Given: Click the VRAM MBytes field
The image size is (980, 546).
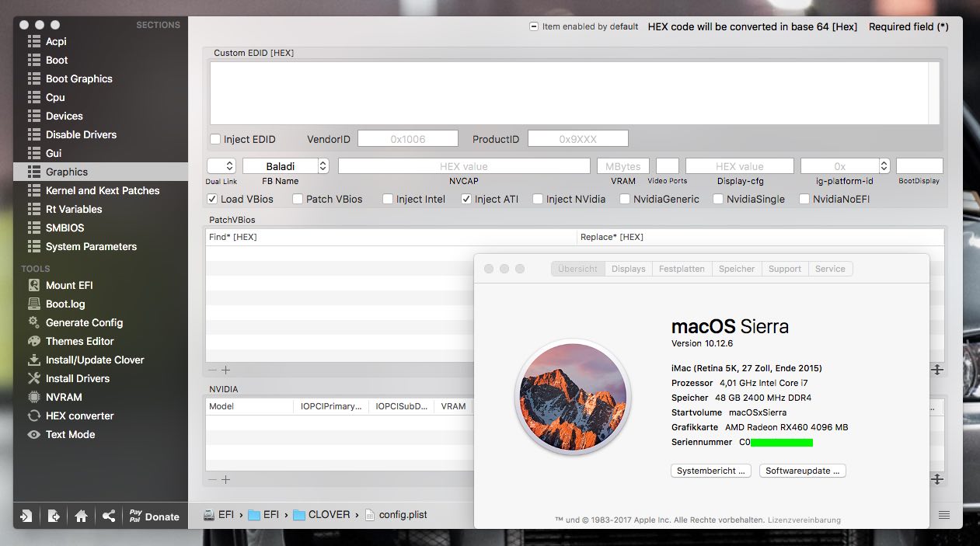Looking at the screenshot, I should click(x=623, y=166).
